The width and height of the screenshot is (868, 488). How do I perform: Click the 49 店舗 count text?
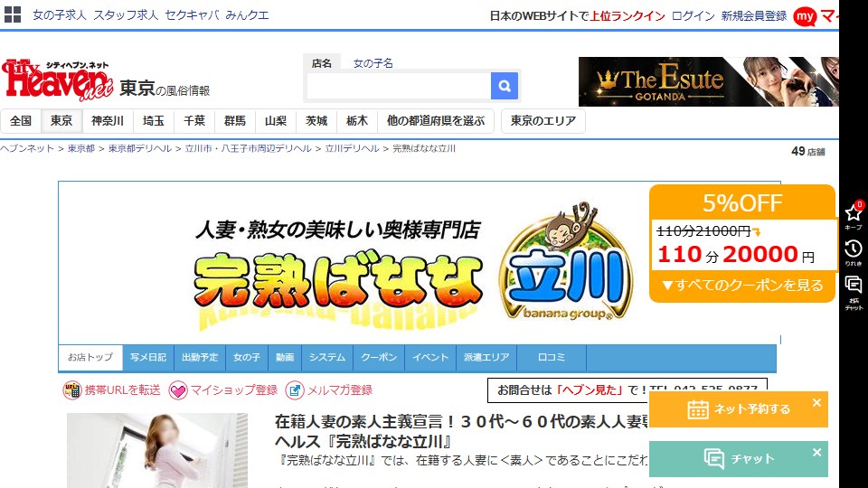point(808,152)
